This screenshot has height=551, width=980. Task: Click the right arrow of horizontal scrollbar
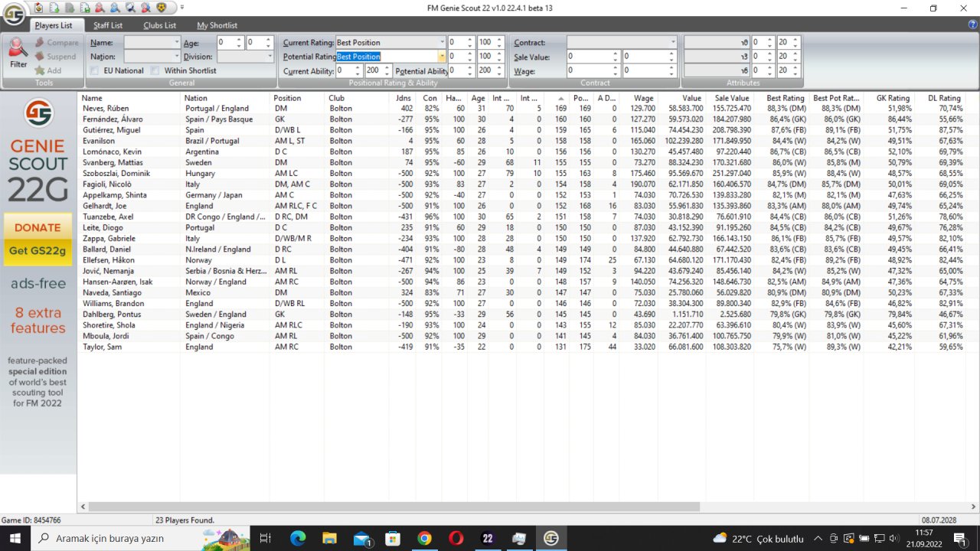pos(972,507)
